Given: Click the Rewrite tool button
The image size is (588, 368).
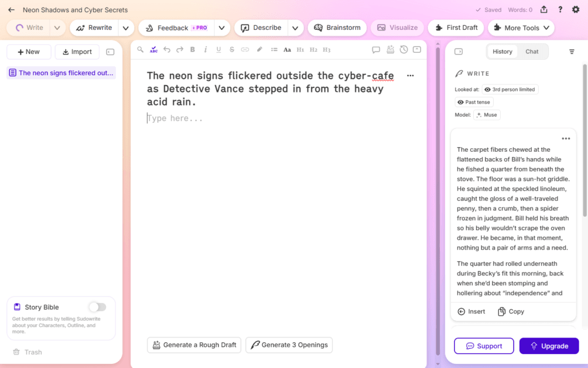Looking at the screenshot, I should click(x=94, y=28).
